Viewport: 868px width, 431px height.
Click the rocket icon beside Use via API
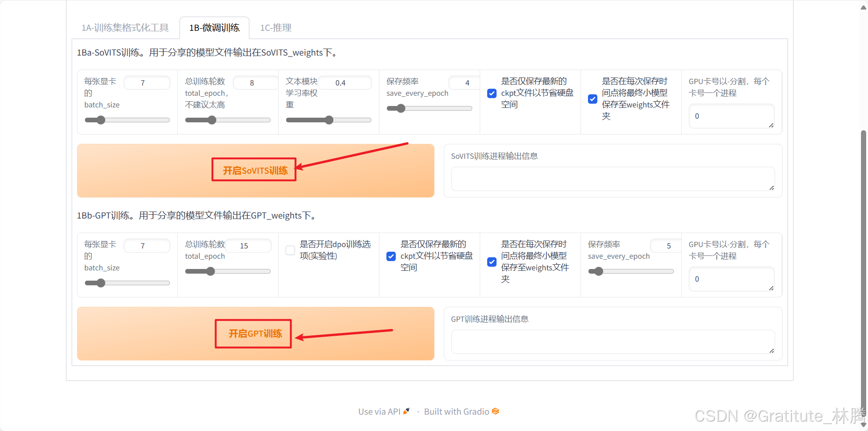pyautogui.click(x=406, y=411)
